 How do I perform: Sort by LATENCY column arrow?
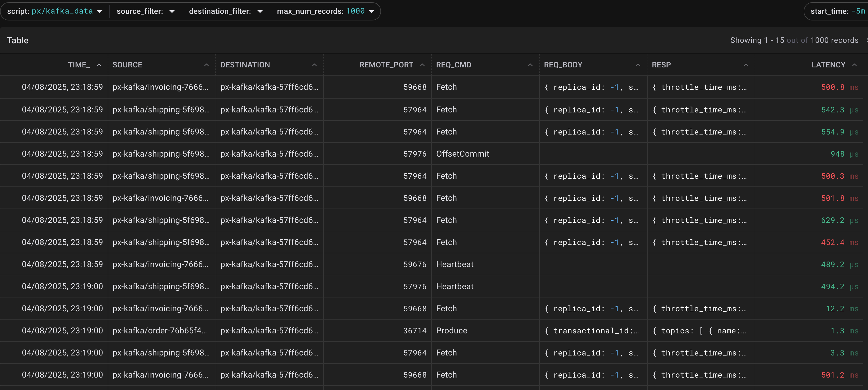[854, 65]
